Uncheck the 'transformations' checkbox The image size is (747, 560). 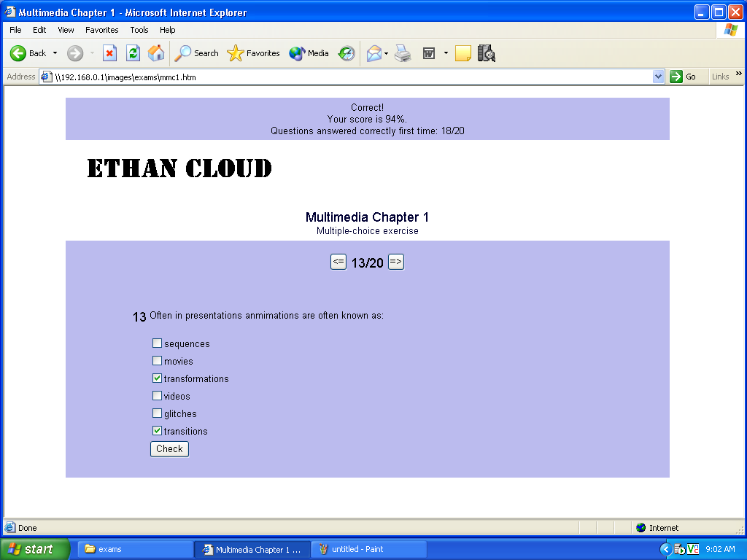(x=157, y=378)
